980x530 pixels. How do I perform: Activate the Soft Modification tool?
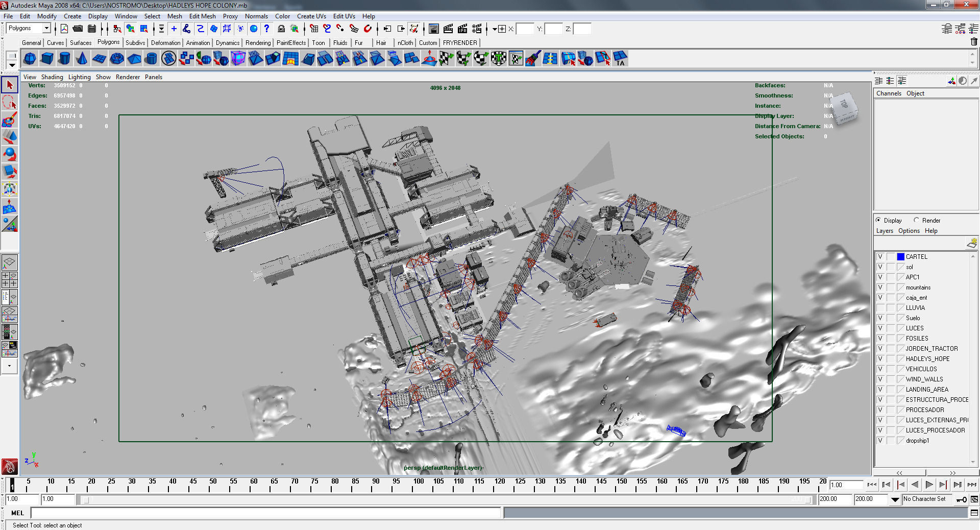click(10, 206)
